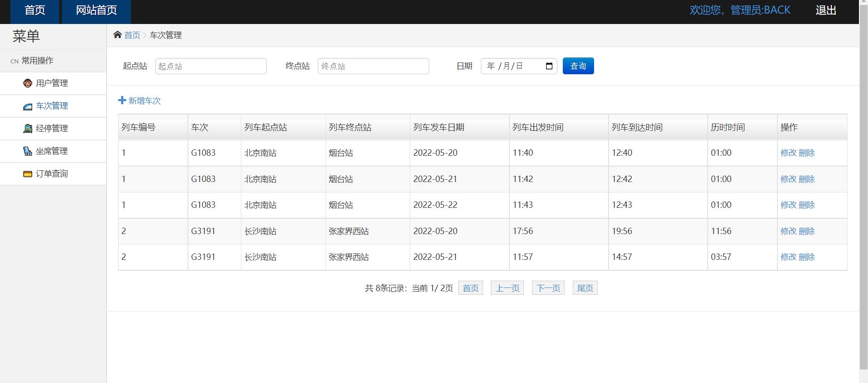Collapse the 常用操作 menu section
Viewport: 868px width, 383px height.
53,61
